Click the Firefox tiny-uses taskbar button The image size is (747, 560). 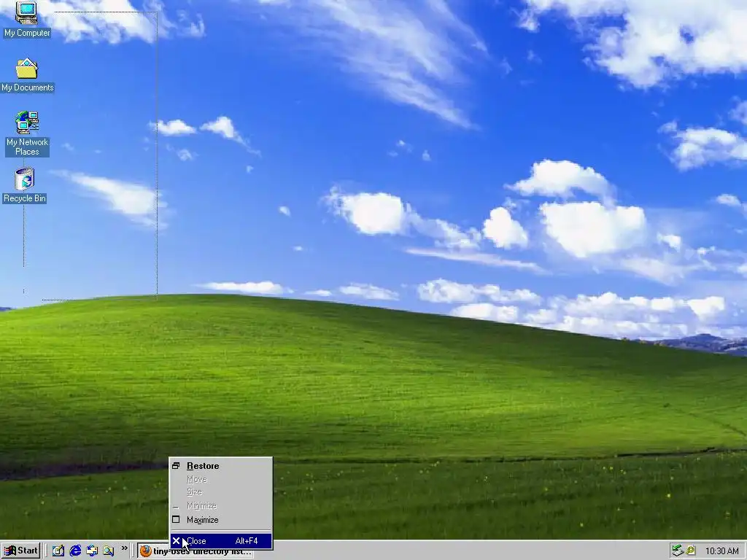196,551
